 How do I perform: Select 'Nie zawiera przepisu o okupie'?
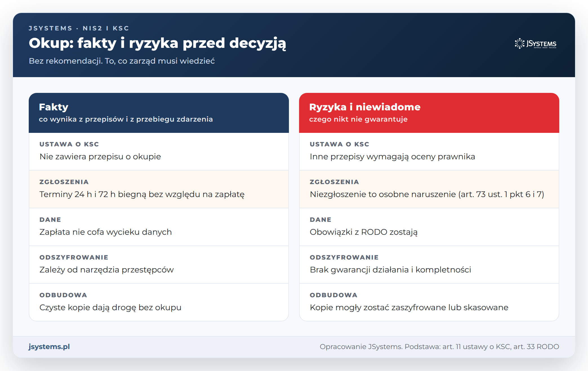coord(100,157)
